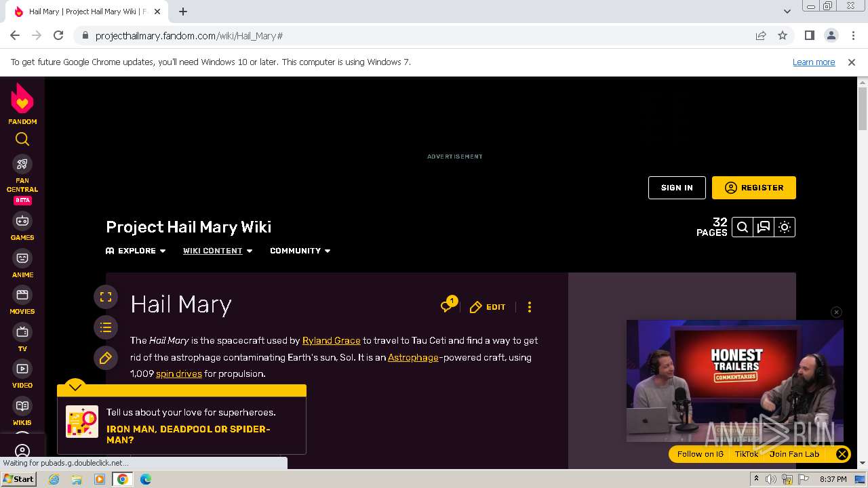Select the Hail Mary browser tab

pyautogui.click(x=88, y=12)
